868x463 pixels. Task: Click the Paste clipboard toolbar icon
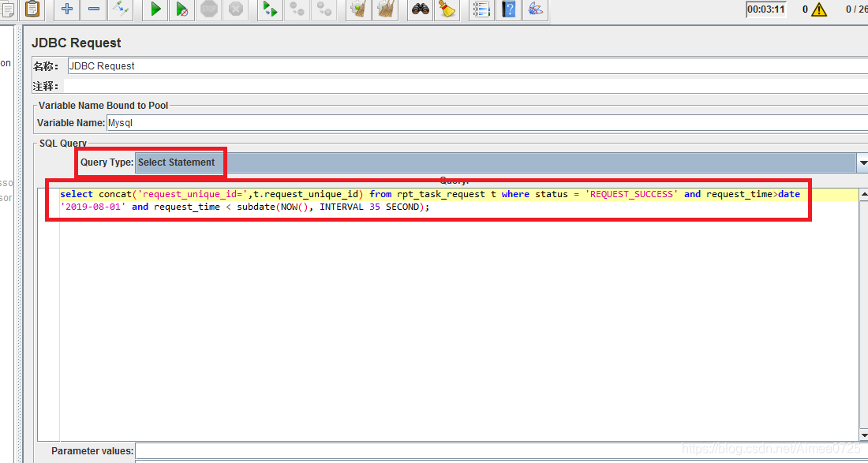[x=32, y=9]
